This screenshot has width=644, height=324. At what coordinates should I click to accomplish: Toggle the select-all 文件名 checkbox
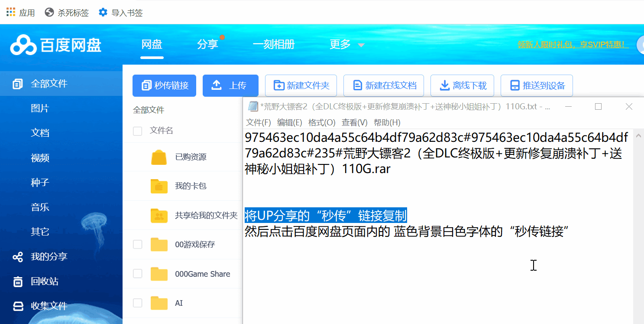click(x=137, y=131)
